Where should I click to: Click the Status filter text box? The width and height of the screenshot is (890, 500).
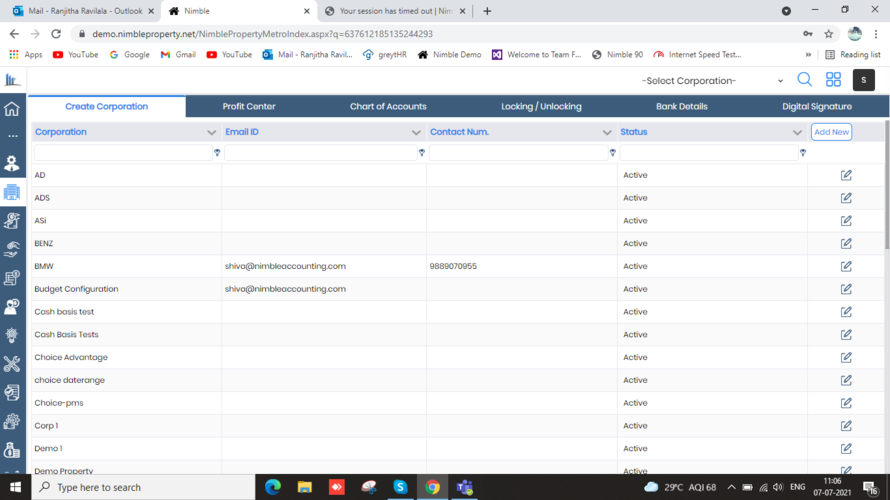(709, 152)
